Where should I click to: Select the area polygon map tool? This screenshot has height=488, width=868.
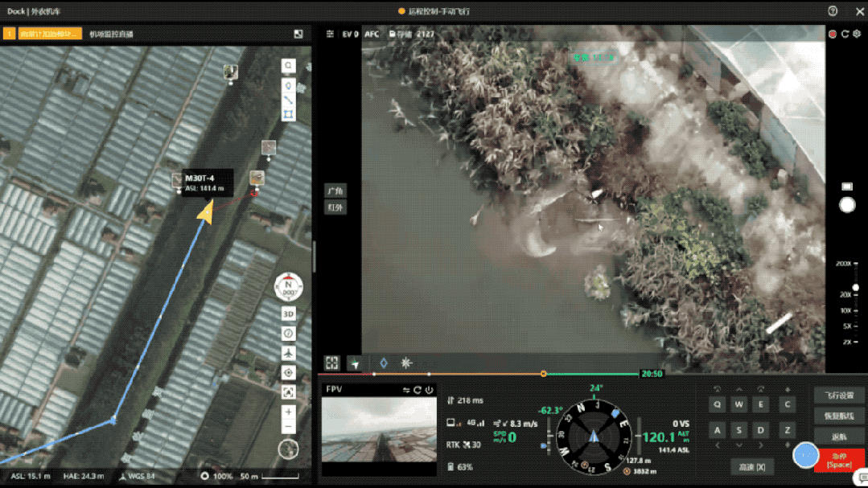(289, 114)
